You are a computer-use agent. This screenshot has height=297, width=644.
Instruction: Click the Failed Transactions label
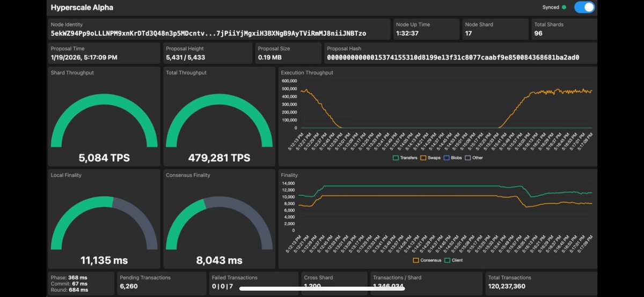234,278
